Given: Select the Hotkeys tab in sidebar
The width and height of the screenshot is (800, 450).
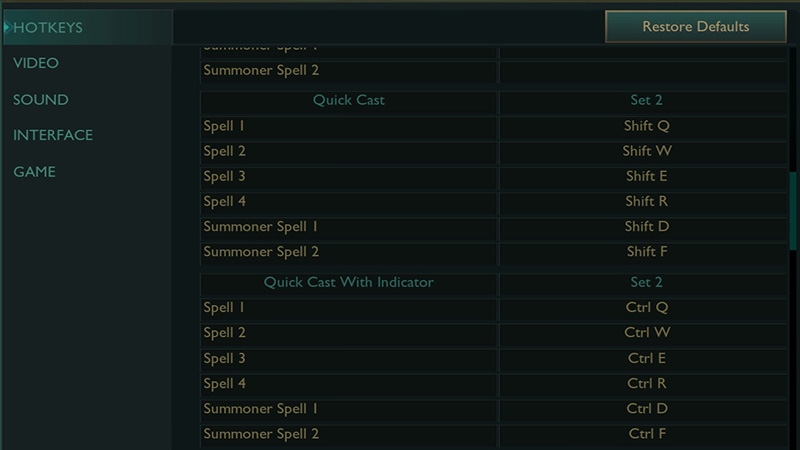Looking at the screenshot, I should click(x=47, y=27).
